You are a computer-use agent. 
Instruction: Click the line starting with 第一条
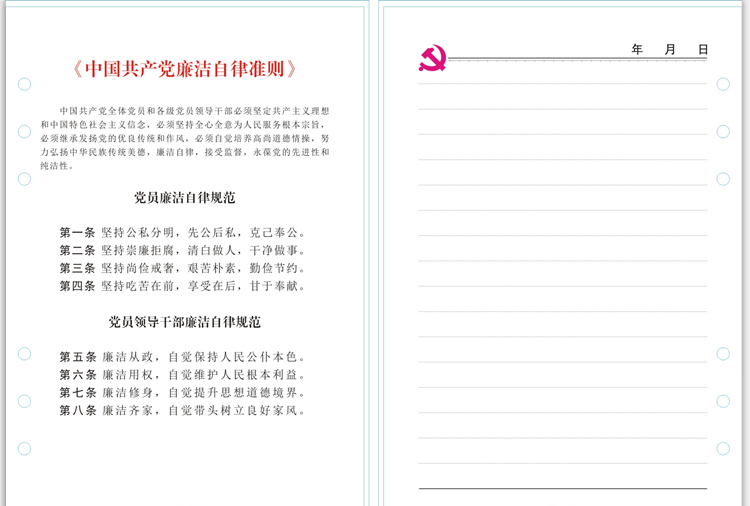[x=182, y=233]
